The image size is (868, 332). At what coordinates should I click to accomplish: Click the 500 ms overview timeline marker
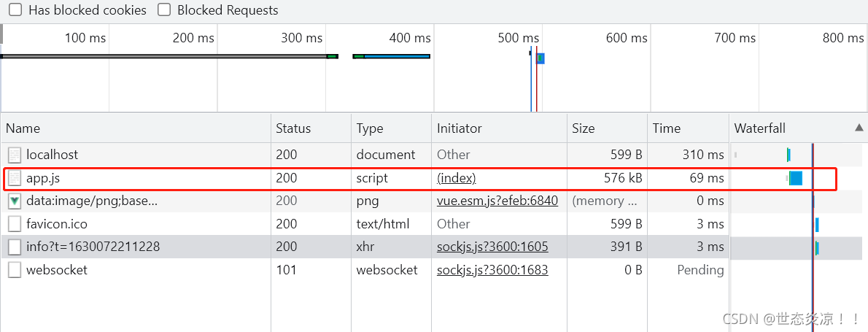519,38
